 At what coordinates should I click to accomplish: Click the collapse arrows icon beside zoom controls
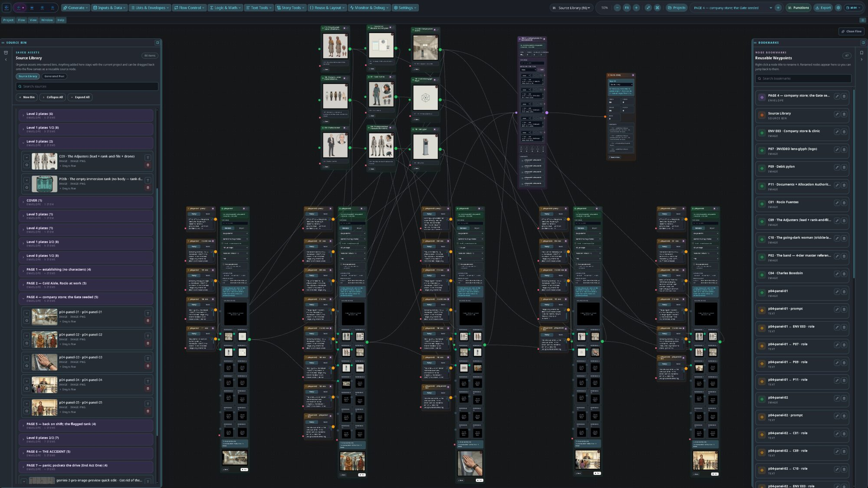click(648, 8)
